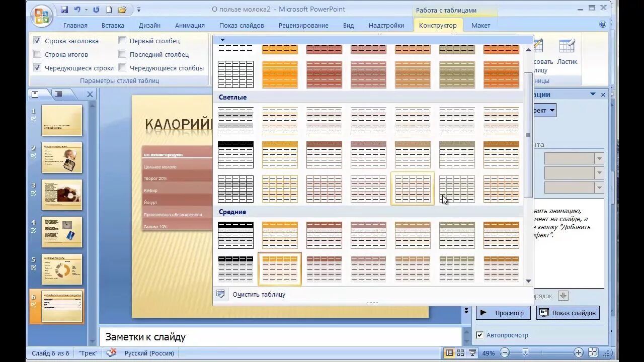Open a file via the folder icon
The width and height of the screenshot is (644, 362).
(x=122, y=10)
